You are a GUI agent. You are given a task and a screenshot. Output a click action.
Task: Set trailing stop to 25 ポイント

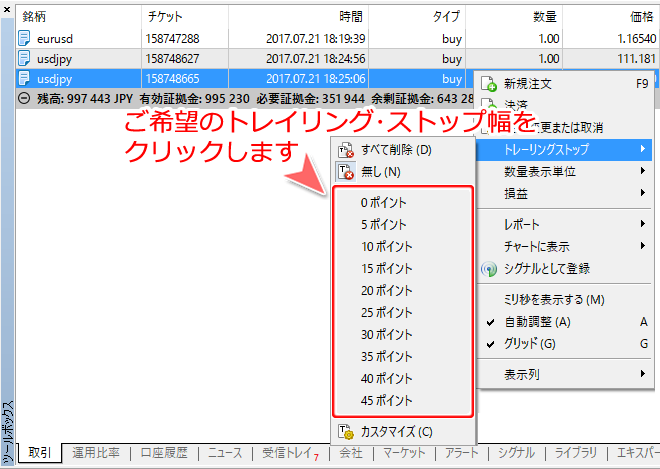403,312
